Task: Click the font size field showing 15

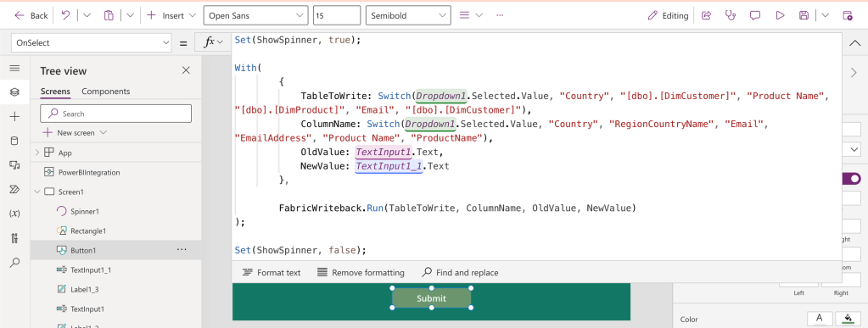Action: 337,15
